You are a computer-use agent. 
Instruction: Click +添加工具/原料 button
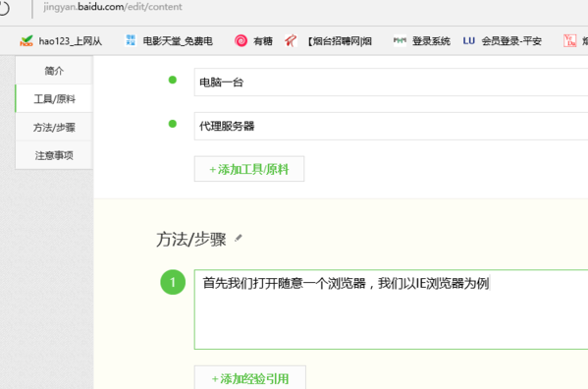coord(249,169)
